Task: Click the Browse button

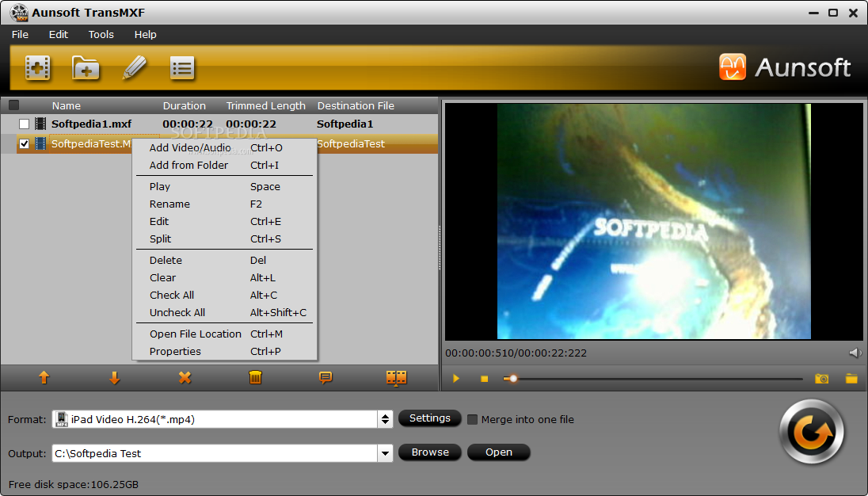Action: pyautogui.click(x=429, y=452)
